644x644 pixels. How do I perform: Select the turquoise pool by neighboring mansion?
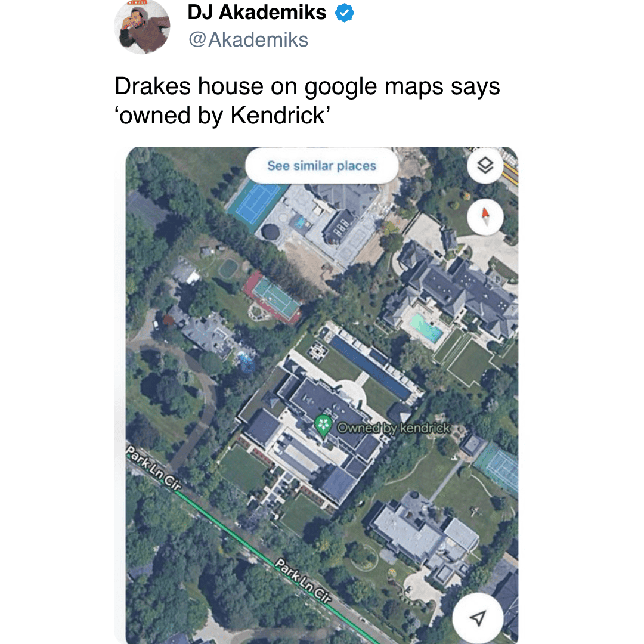[427, 329]
